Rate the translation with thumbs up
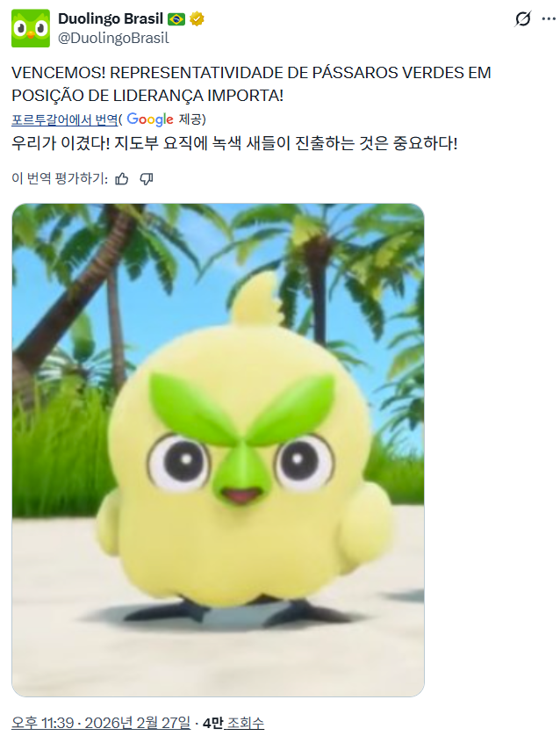560x743 pixels. pyautogui.click(x=122, y=178)
